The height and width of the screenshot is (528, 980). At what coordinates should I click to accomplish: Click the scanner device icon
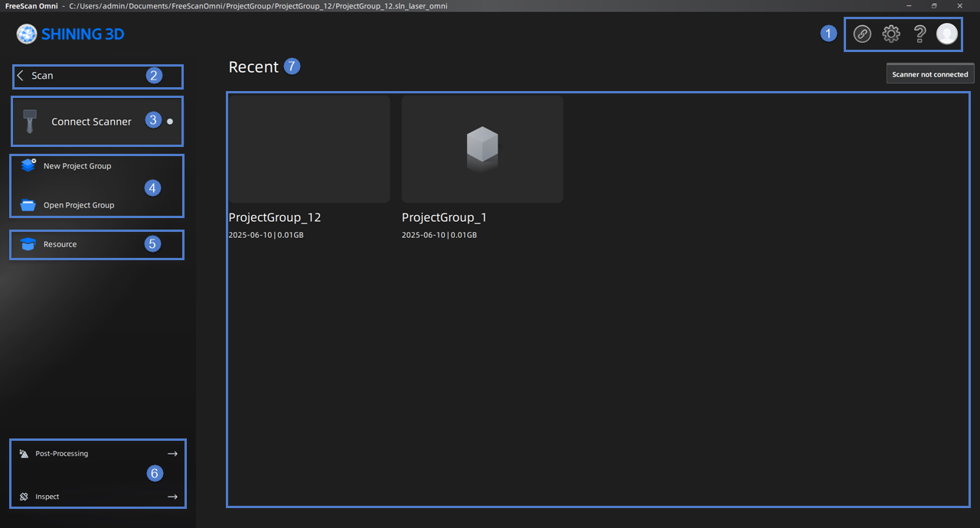(30, 122)
